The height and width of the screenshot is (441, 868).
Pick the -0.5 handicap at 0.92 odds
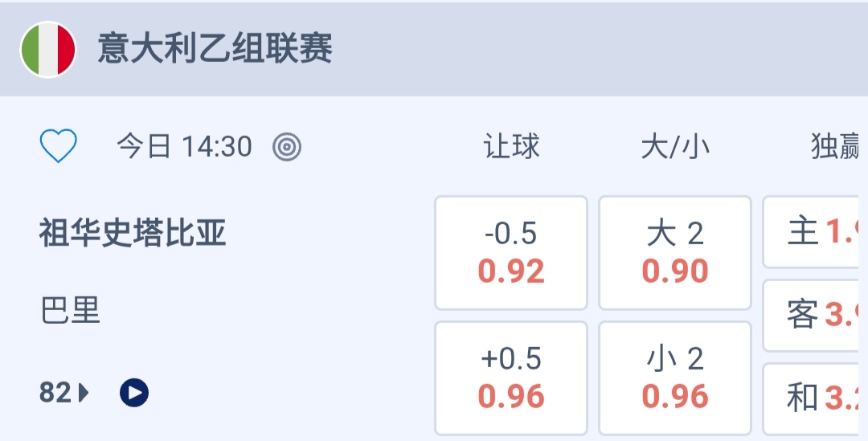511,253
